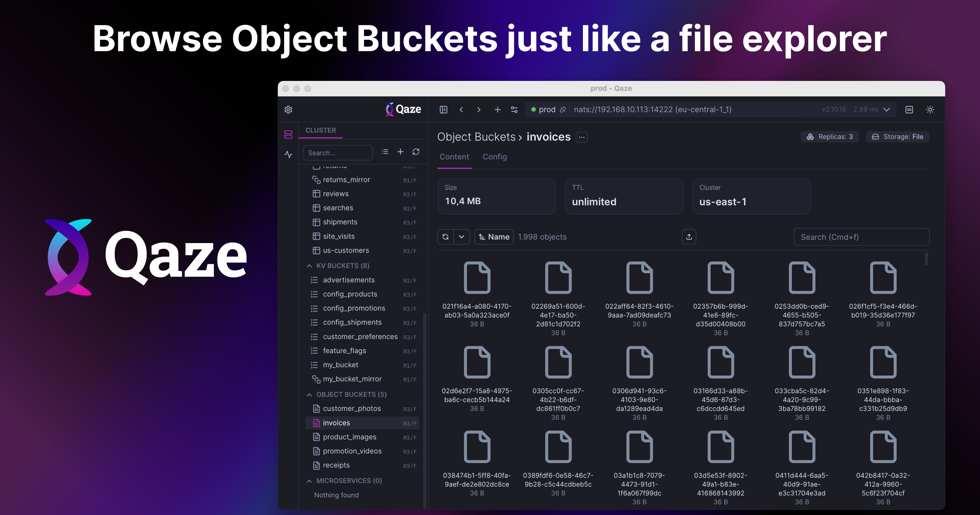Collapse the KV BUCKETS section

click(309, 266)
